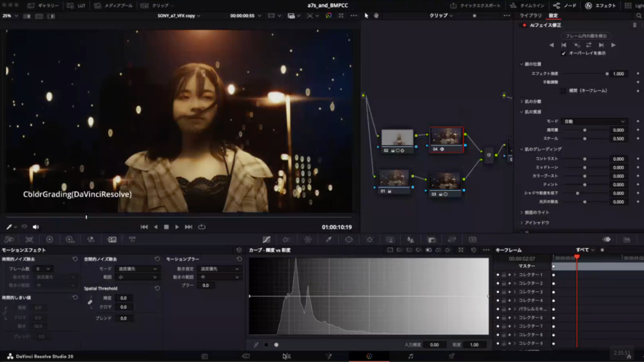Toggle loop playback icon in viewer
This screenshot has height=362, width=644.
pos(202,227)
